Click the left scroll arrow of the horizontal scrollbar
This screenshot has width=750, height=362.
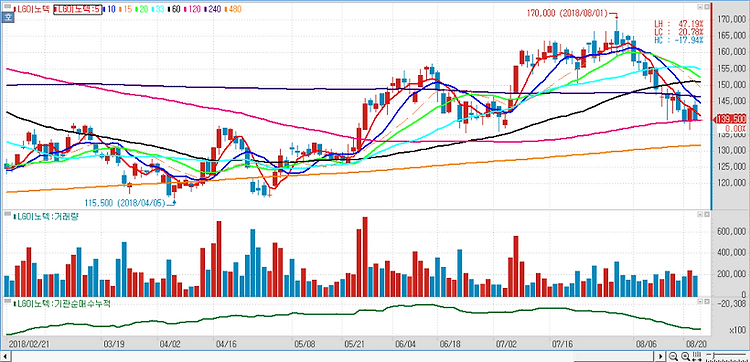click(x=5, y=356)
